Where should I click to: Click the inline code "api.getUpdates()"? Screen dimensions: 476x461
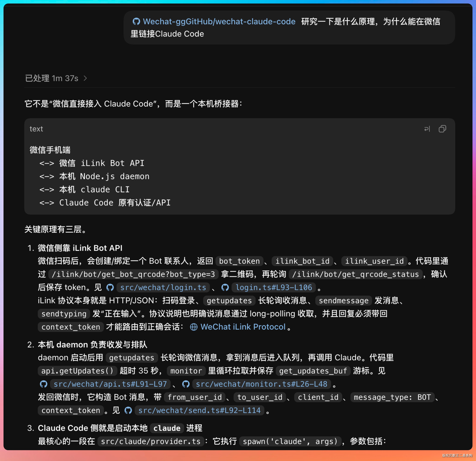[x=77, y=371]
